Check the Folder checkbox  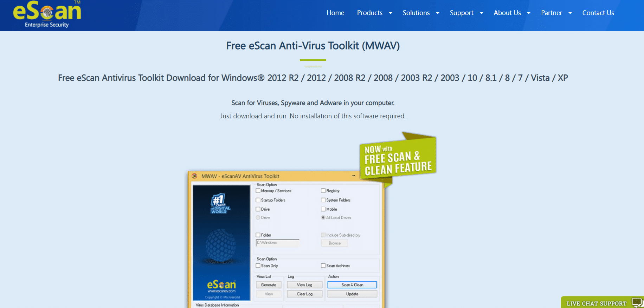258,235
